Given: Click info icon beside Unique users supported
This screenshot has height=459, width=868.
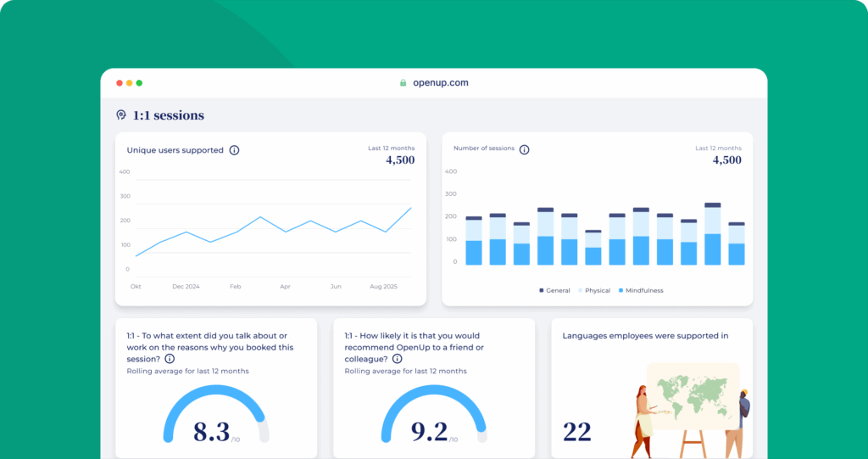Looking at the screenshot, I should [235, 150].
